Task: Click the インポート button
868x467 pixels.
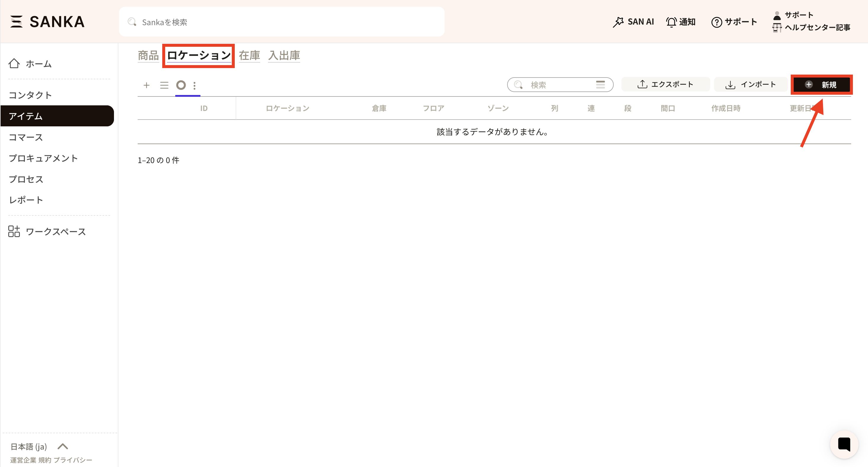Action: (750, 84)
